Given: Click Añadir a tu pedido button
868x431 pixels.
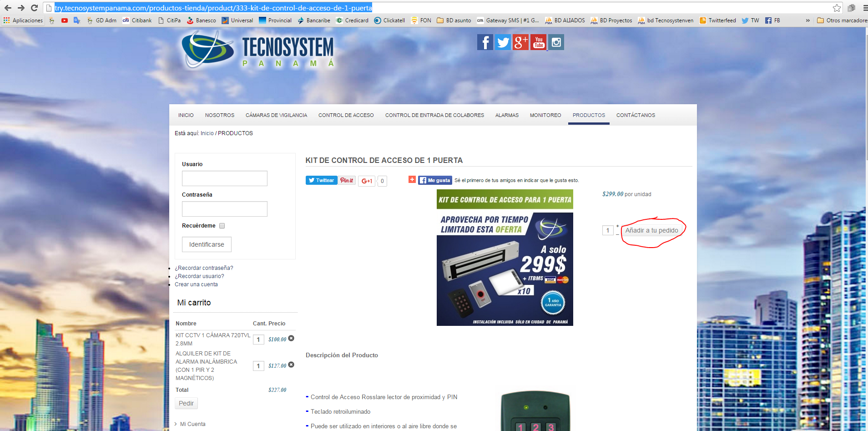Looking at the screenshot, I should pos(651,230).
